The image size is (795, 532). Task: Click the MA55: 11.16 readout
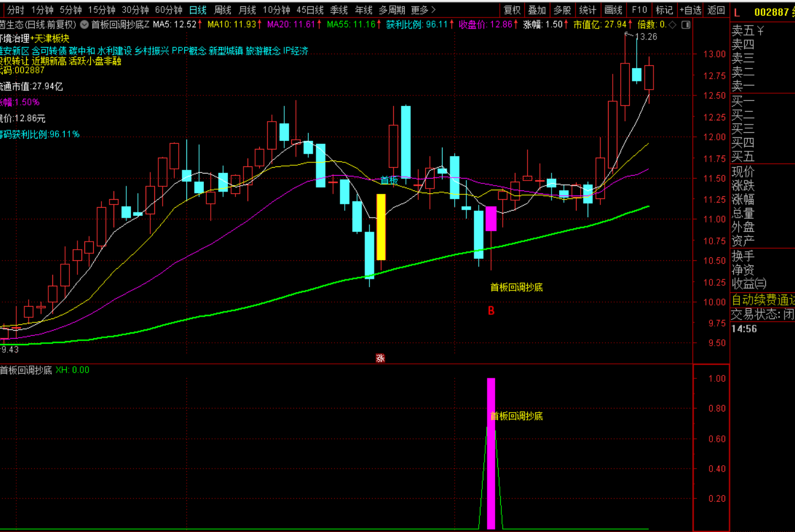[x=354, y=24]
